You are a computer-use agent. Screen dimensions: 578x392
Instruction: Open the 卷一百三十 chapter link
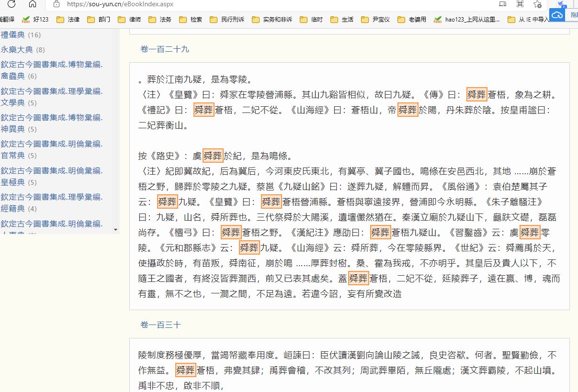point(161,325)
